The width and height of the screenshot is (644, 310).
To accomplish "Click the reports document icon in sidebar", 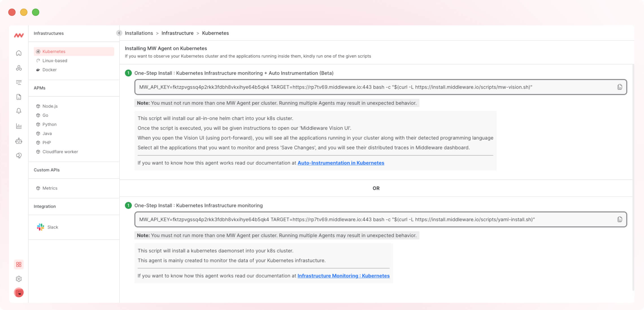I will click(x=19, y=97).
